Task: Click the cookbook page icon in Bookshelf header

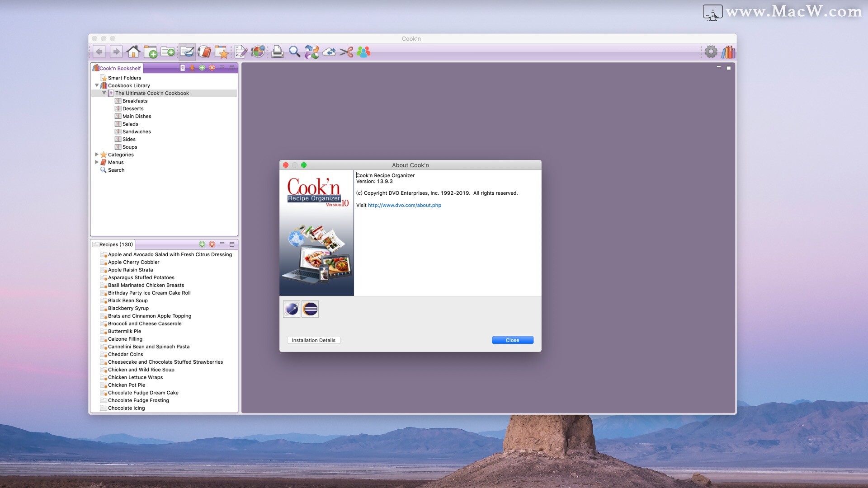Action: click(183, 68)
